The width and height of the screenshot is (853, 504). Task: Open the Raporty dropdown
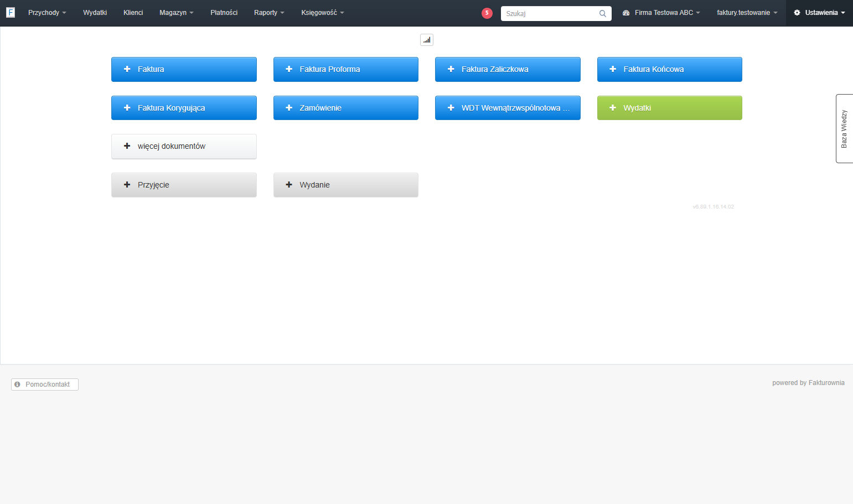tap(269, 13)
